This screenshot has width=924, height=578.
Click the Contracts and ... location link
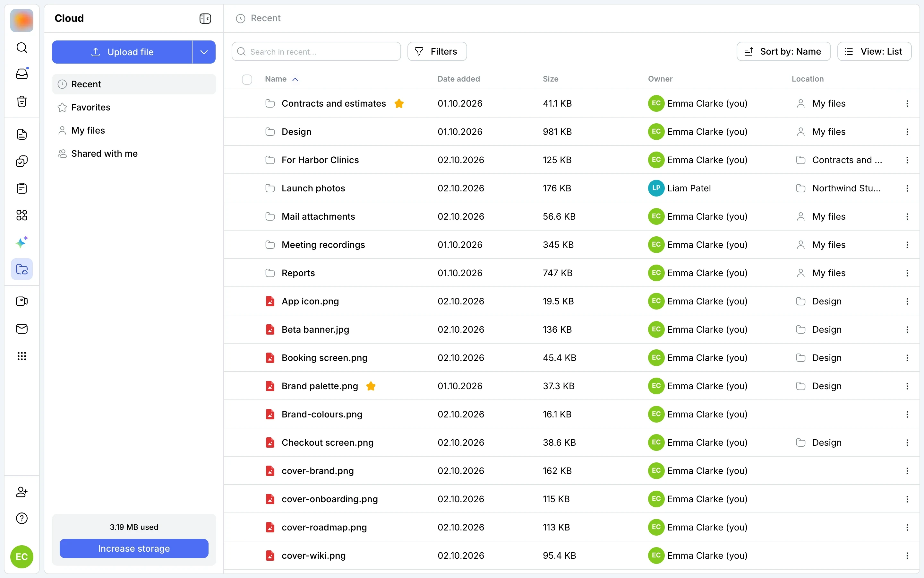pyautogui.click(x=847, y=160)
